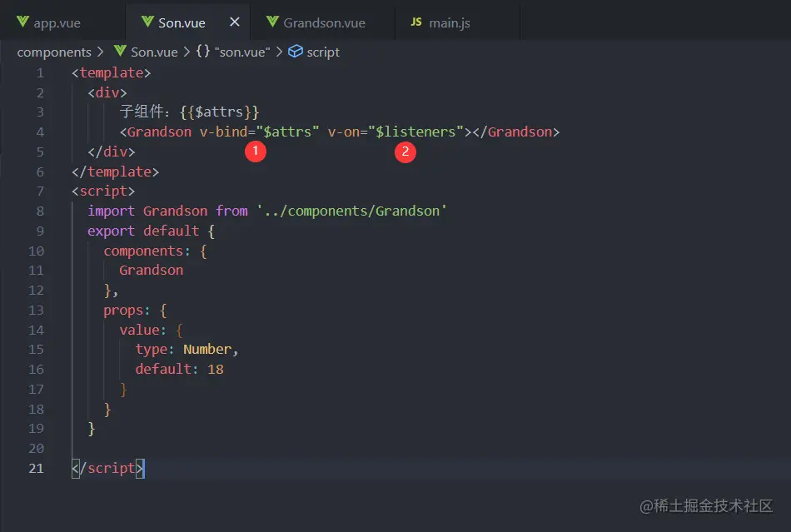Open the components breadcrumb folder

tap(54, 52)
